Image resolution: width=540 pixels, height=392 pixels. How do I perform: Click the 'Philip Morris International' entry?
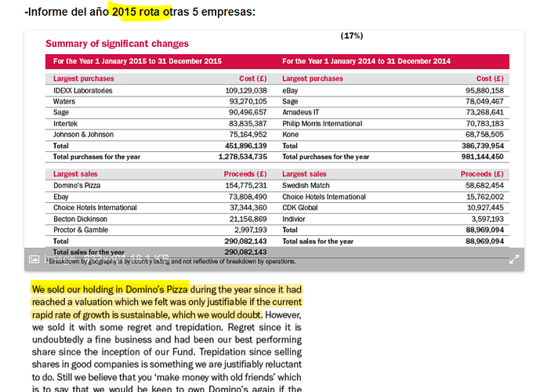tap(322, 123)
